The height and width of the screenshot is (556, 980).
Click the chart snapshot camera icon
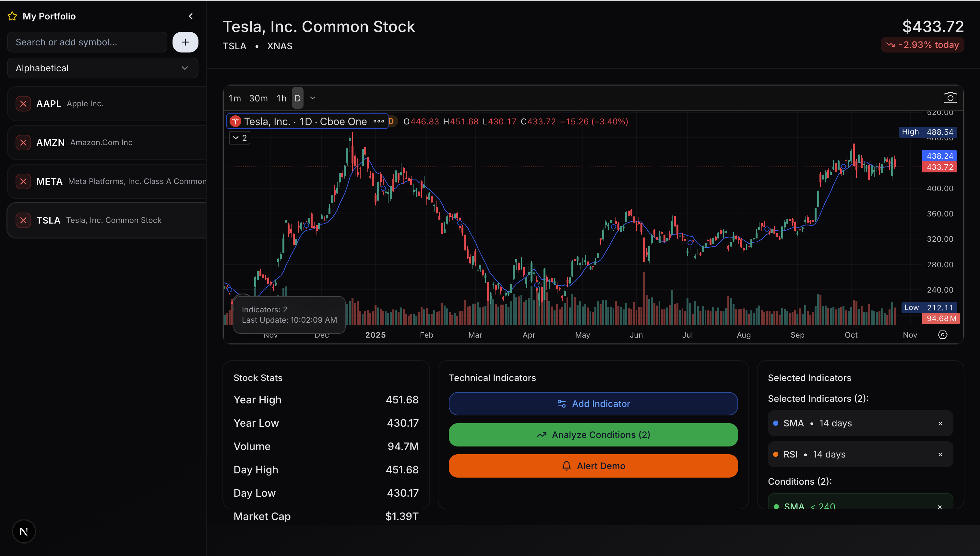pyautogui.click(x=950, y=98)
